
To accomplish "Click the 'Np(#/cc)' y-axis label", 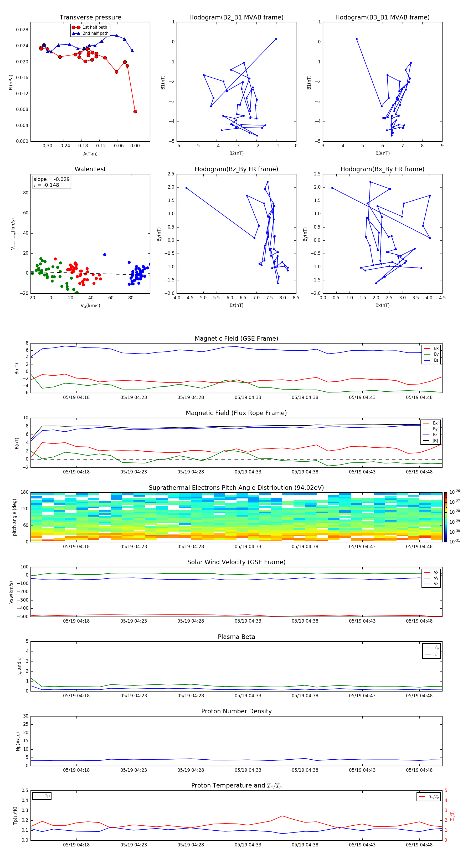I will pos(18,741).
